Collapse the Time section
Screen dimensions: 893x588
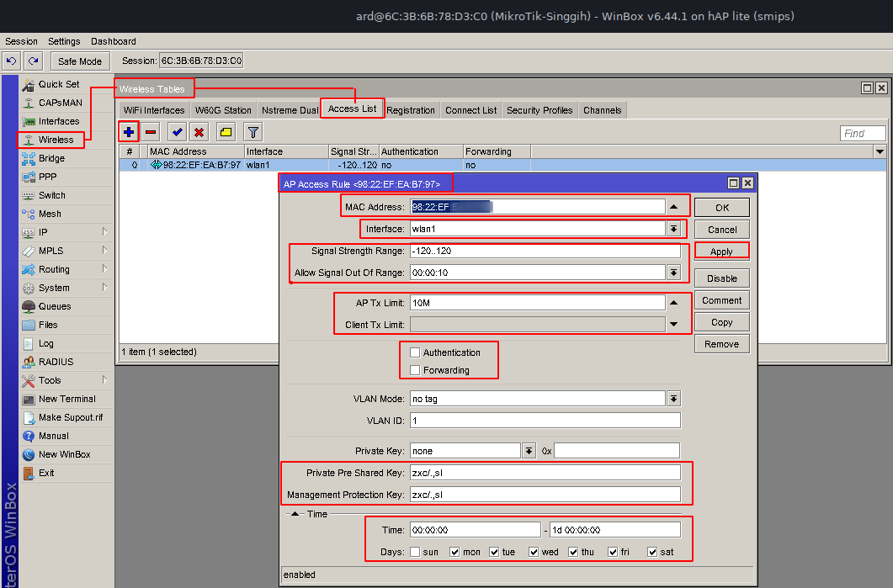(295, 514)
